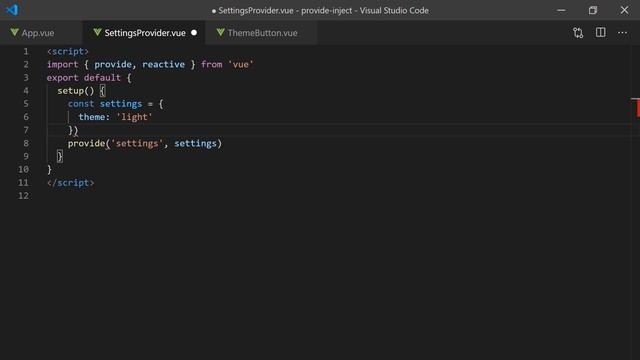The width and height of the screenshot is (640, 360).
Task: Place cursor on 'reactive' in import line
Action: (x=163, y=64)
